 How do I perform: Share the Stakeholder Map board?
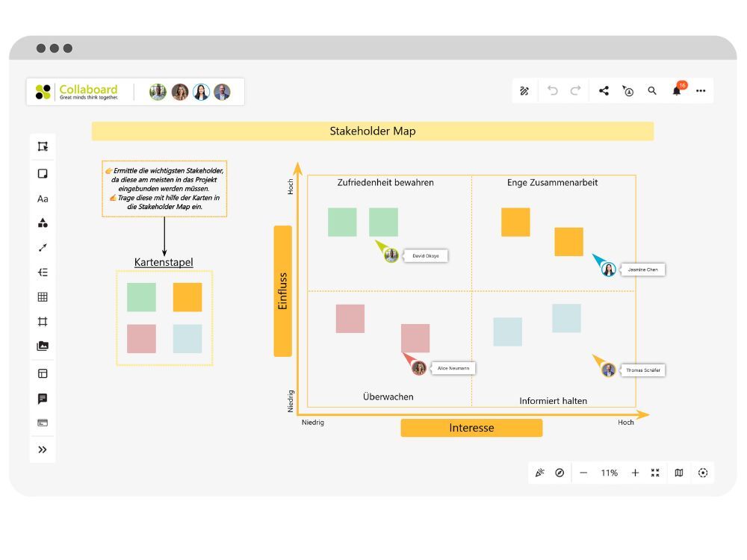pyautogui.click(x=604, y=90)
